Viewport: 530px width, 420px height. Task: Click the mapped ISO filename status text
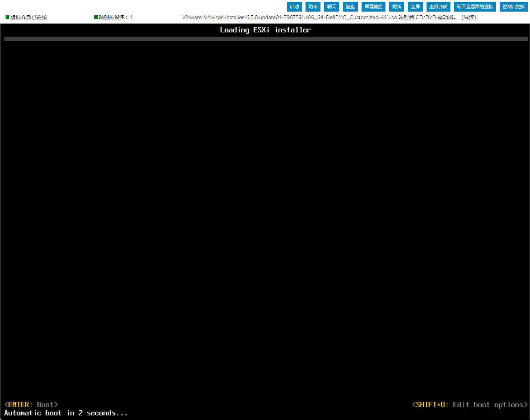tap(329, 17)
